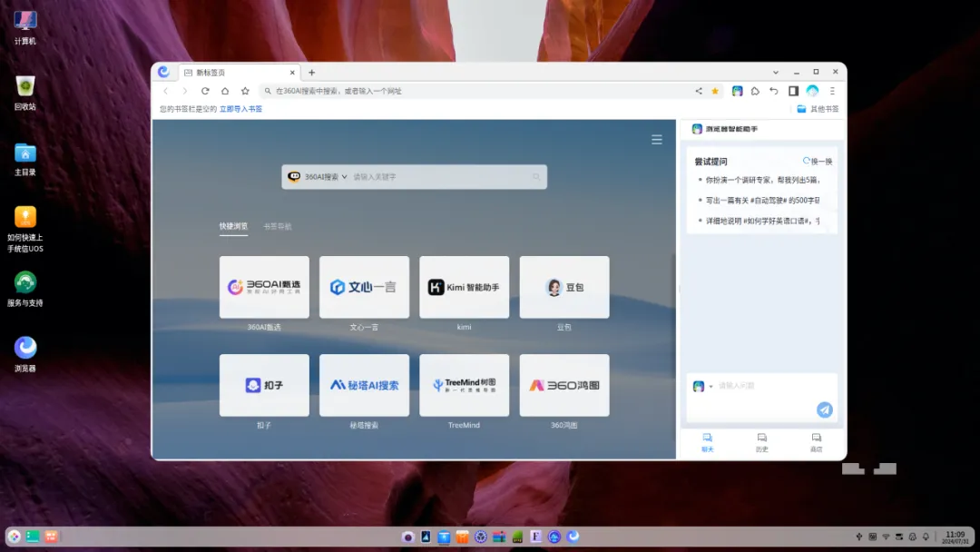
Task: Open the 360鸿图 shortcut tile
Action: (564, 385)
